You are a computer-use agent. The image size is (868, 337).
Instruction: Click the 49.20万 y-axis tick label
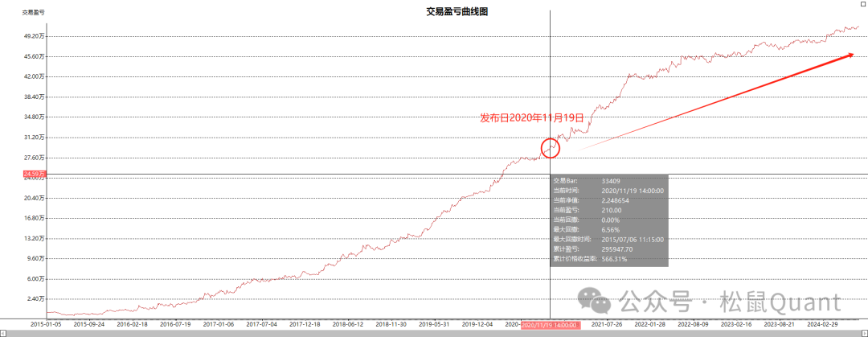(x=35, y=36)
